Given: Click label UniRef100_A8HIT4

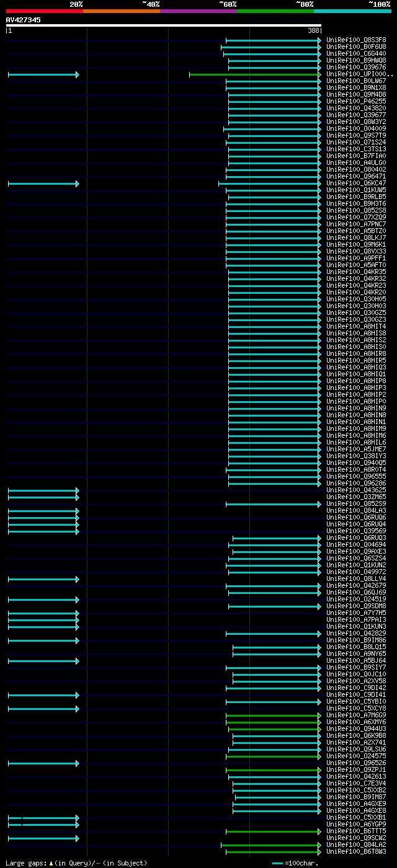Looking at the screenshot, I should tap(356, 326).
